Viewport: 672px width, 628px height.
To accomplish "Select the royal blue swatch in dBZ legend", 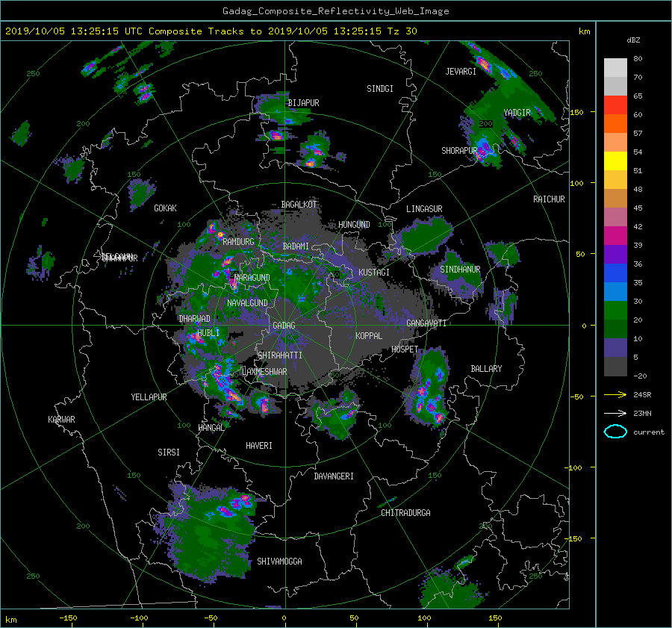I will tap(615, 273).
